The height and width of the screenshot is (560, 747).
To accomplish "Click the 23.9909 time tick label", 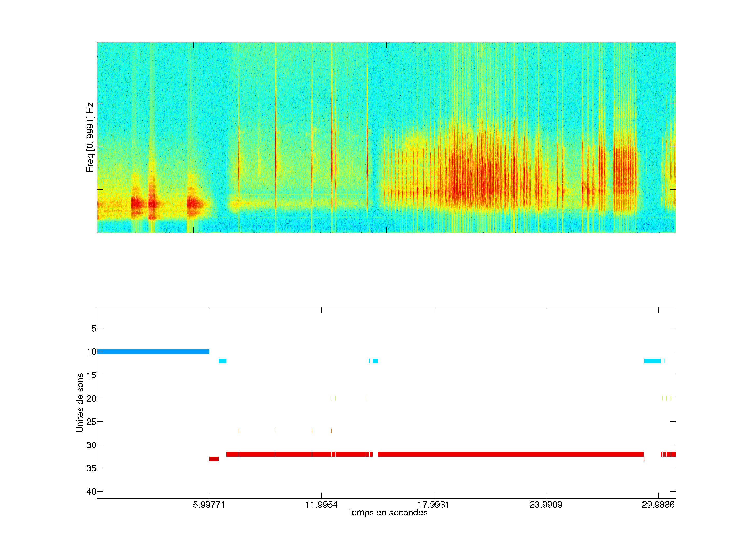I will click(546, 505).
